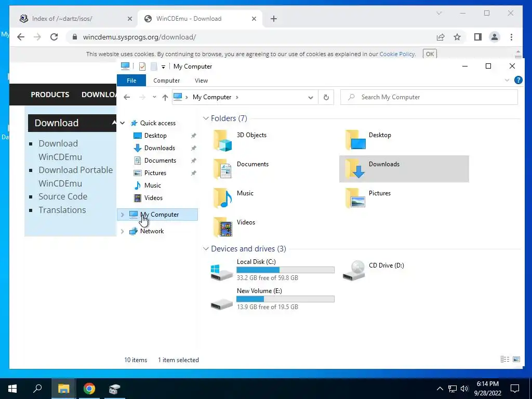Select the Downloads folder in Folders list
This screenshot has width=532, height=399.
pos(404,169)
